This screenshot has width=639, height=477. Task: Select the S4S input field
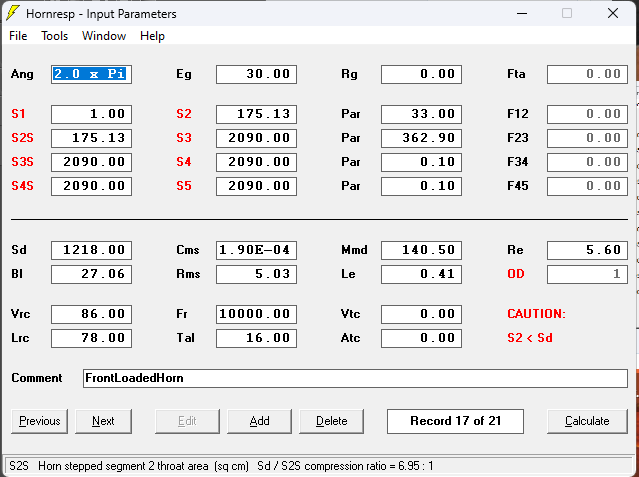(x=91, y=186)
